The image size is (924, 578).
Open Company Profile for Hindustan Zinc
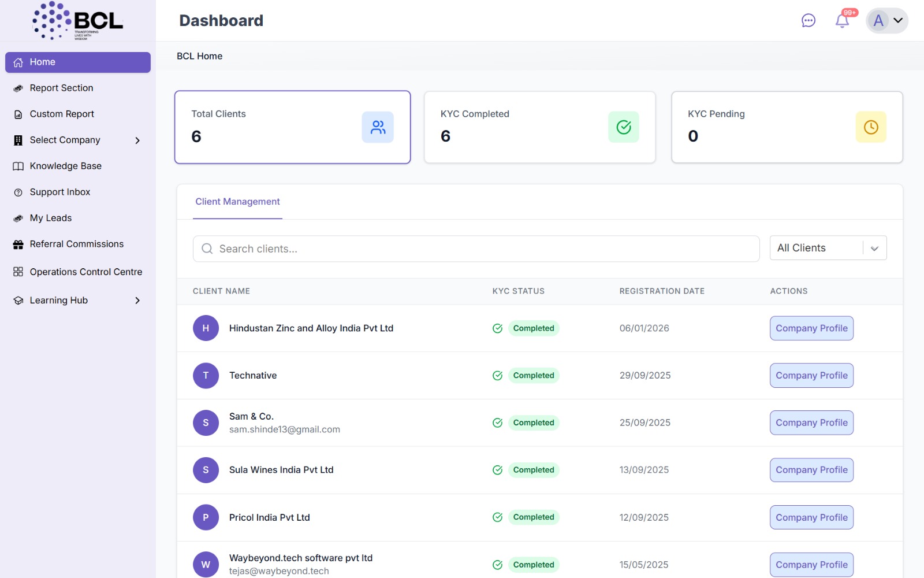click(x=811, y=328)
